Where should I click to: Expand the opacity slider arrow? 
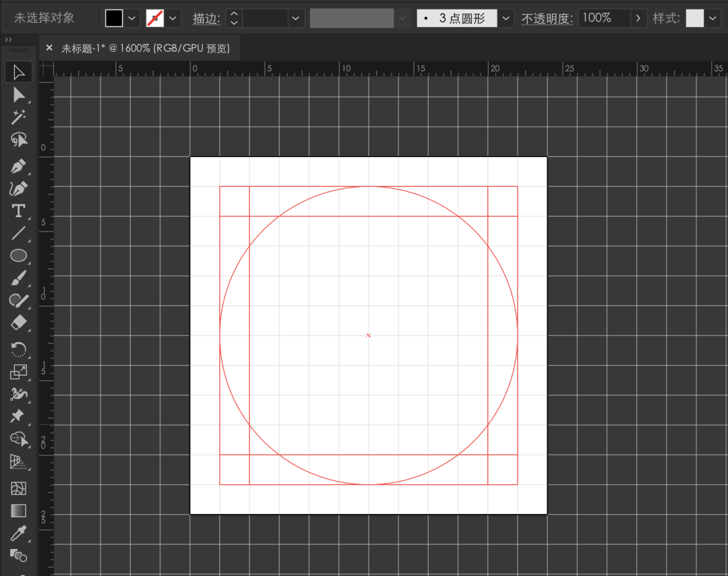pyautogui.click(x=638, y=18)
